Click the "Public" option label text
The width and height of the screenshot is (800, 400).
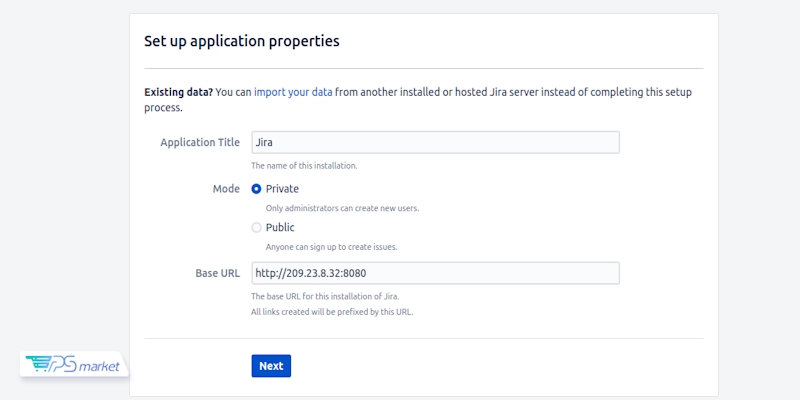tap(280, 227)
